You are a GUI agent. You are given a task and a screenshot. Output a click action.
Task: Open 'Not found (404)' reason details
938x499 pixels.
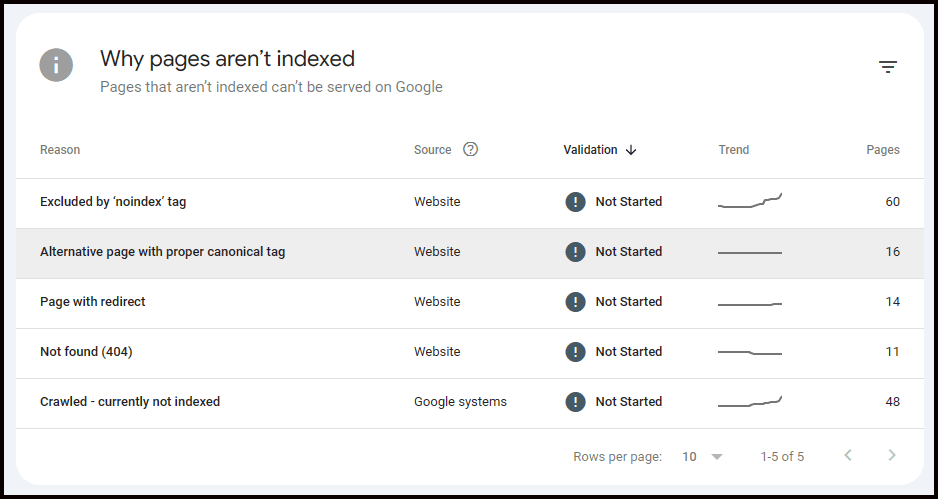click(x=86, y=352)
